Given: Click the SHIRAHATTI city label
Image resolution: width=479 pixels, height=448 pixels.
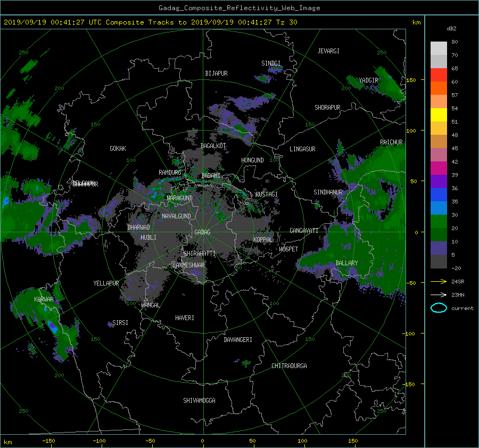Looking at the screenshot, I should click(x=200, y=254).
